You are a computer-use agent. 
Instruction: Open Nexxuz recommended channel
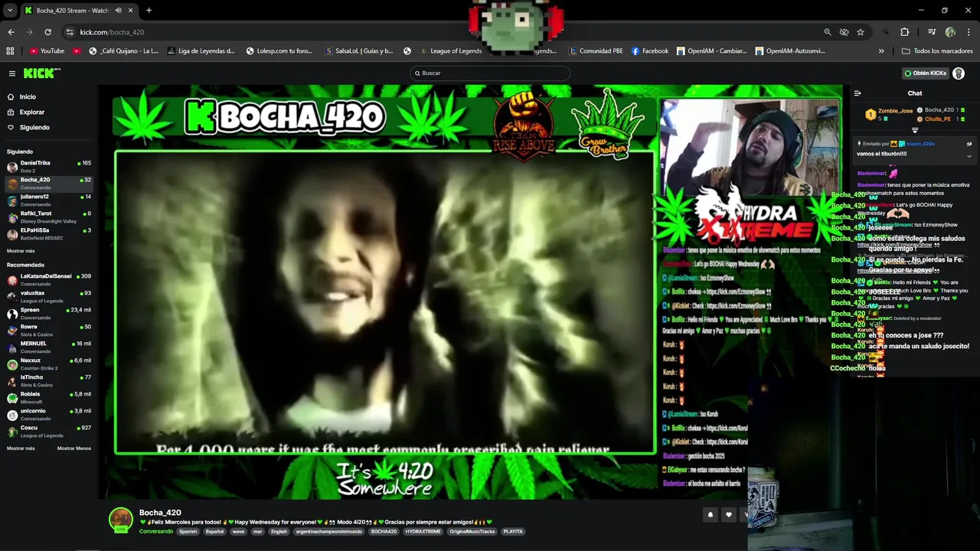point(49,364)
